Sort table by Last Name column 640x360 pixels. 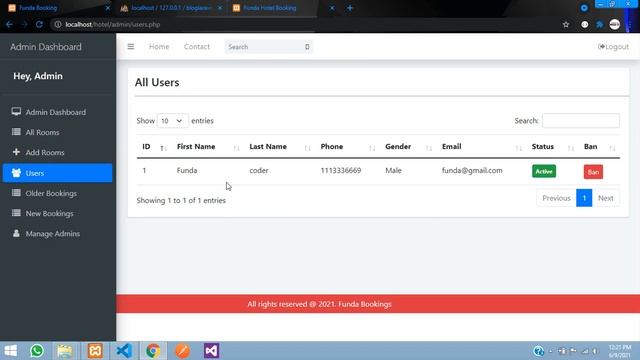[280, 147]
